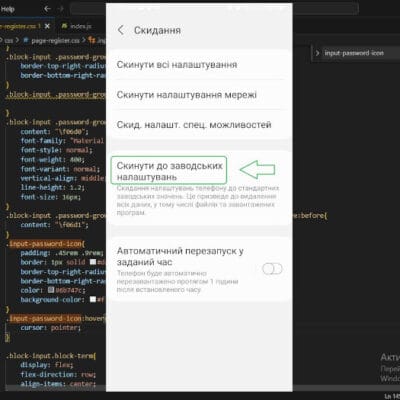Open the background-color swatch in code
400x400 pixels.
pos(93,299)
